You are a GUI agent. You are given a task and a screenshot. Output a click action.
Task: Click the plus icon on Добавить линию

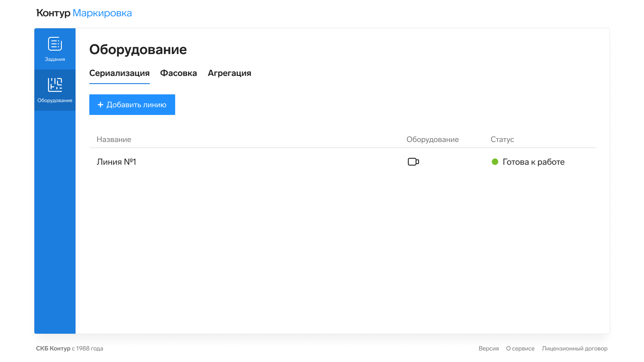pos(100,105)
